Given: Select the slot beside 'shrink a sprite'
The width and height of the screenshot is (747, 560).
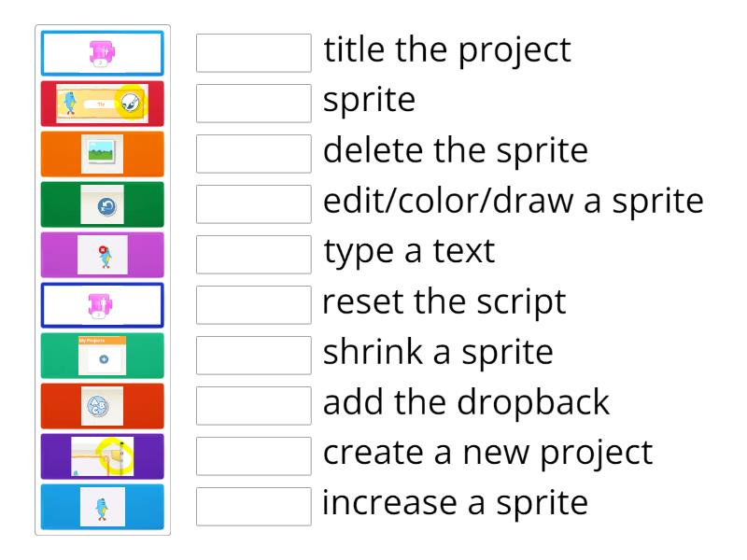Looking at the screenshot, I should tap(254, 356).
